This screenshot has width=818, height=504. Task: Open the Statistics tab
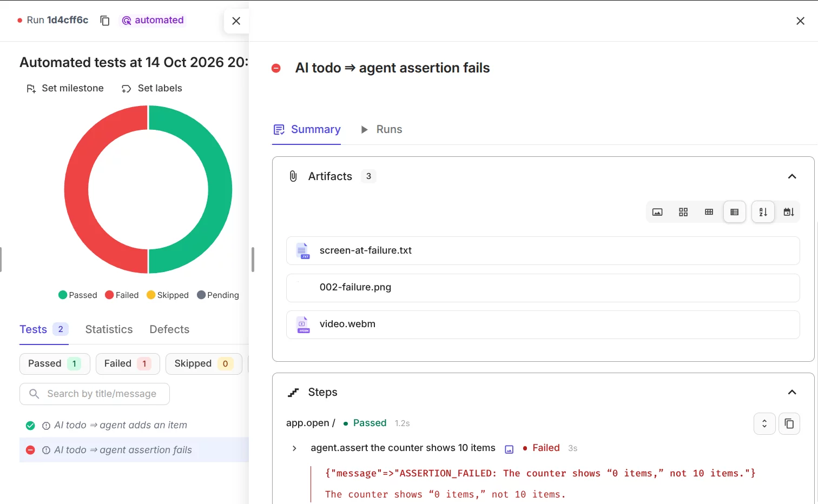pos(109,329)
